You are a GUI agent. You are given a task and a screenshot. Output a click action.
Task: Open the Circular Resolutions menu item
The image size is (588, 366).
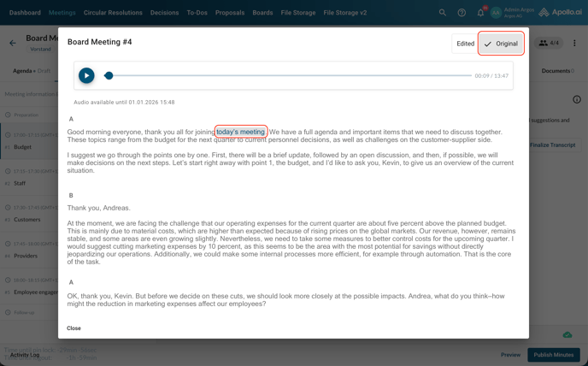click(113, 13)
